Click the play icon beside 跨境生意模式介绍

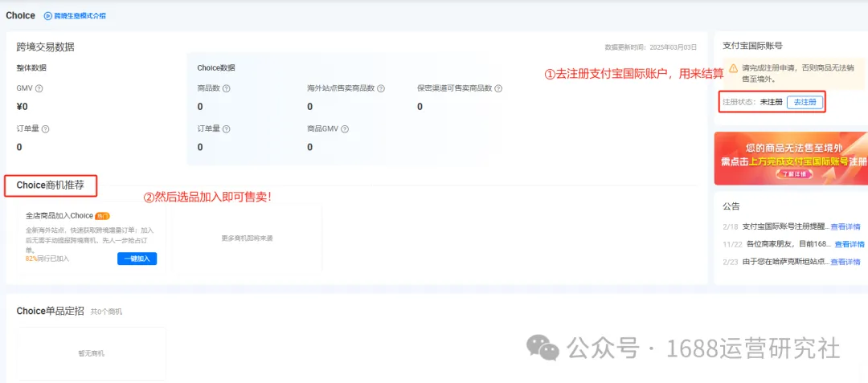(x=47, y=16)
